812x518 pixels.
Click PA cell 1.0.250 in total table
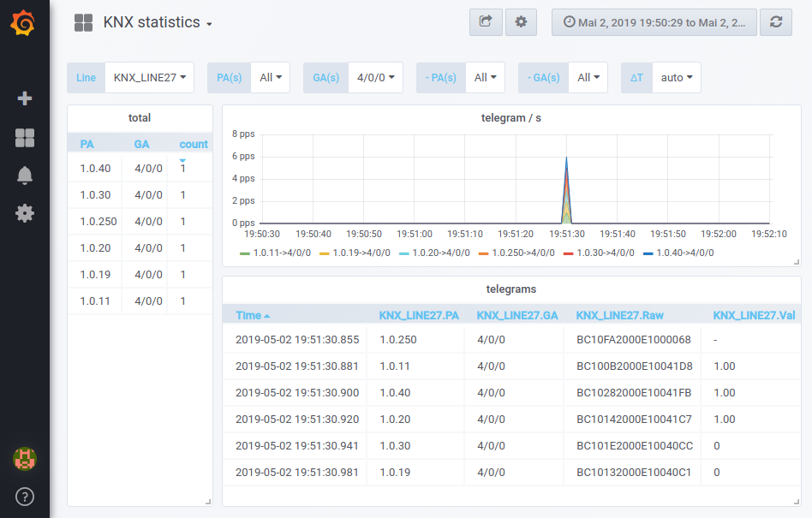point(99,222)
